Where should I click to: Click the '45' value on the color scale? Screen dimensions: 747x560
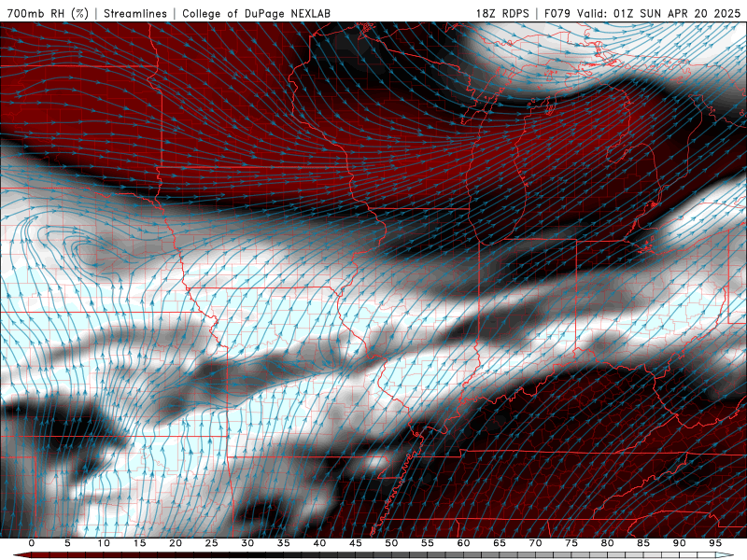tap(356, 543)
